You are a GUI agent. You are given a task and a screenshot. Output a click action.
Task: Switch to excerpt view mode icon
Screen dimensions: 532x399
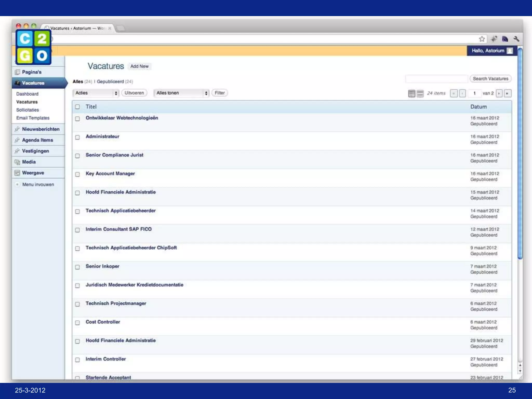(420, 93)
